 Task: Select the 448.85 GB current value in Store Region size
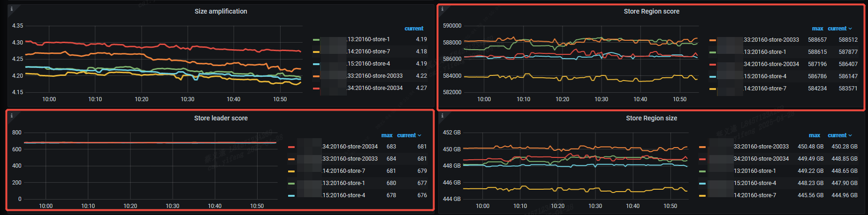click(845, 159)
